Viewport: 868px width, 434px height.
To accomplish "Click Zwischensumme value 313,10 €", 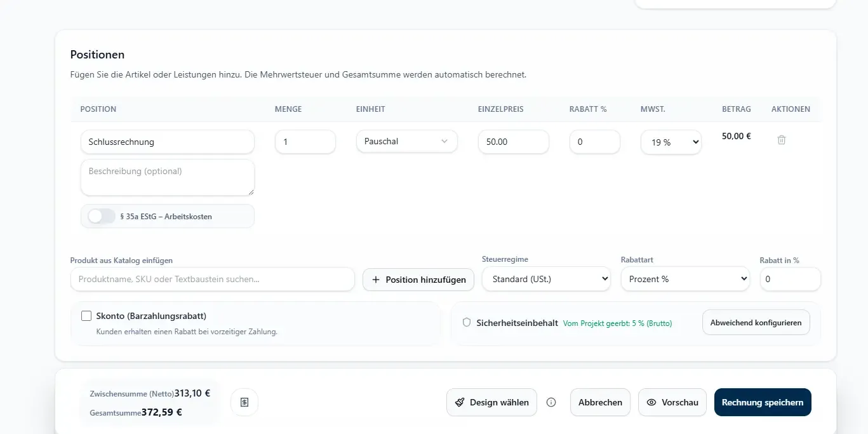I will coord(192,393).
